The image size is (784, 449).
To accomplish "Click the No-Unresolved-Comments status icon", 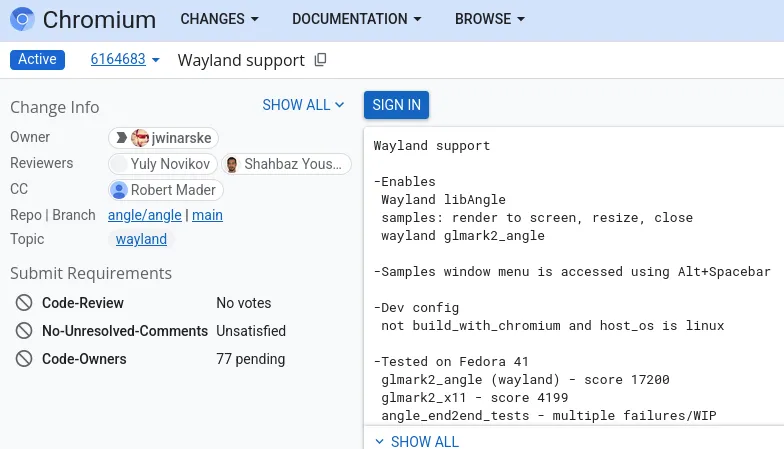I will (24, 331).
